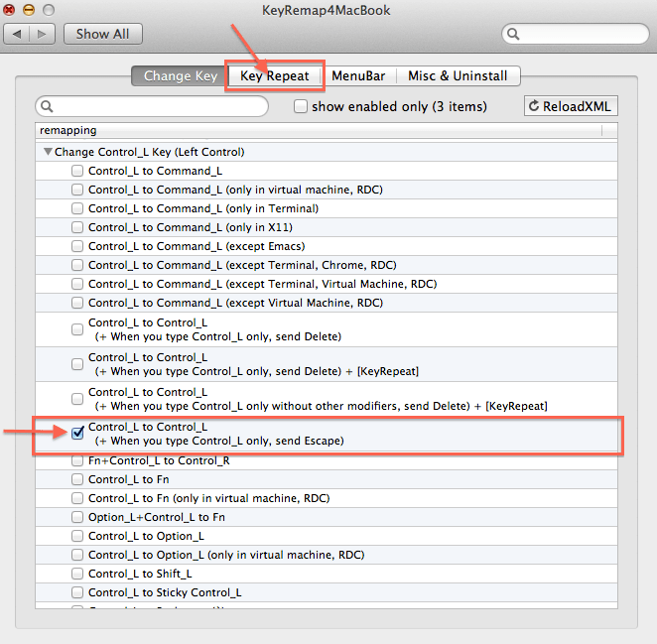Image resolution: width=657 pixels, height=644 pixels.
Task: Click the magnifier icon in remapping search
Action: (47, 106)
